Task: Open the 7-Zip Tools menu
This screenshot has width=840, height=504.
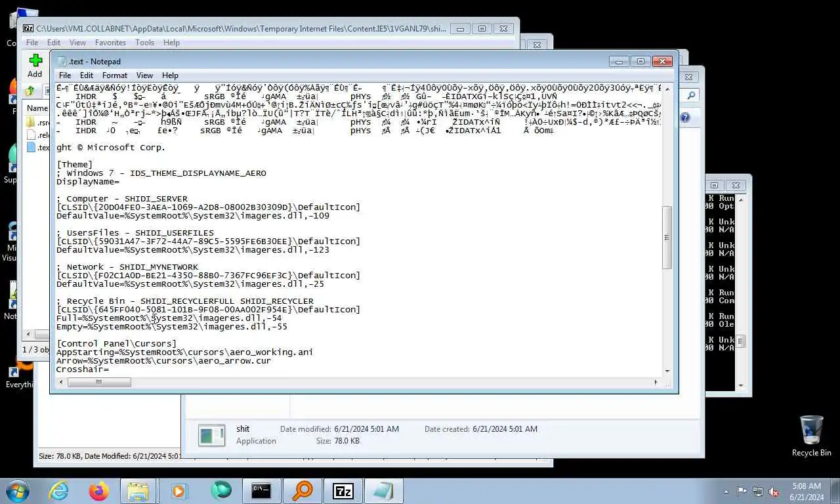Action: pos(144,43)
